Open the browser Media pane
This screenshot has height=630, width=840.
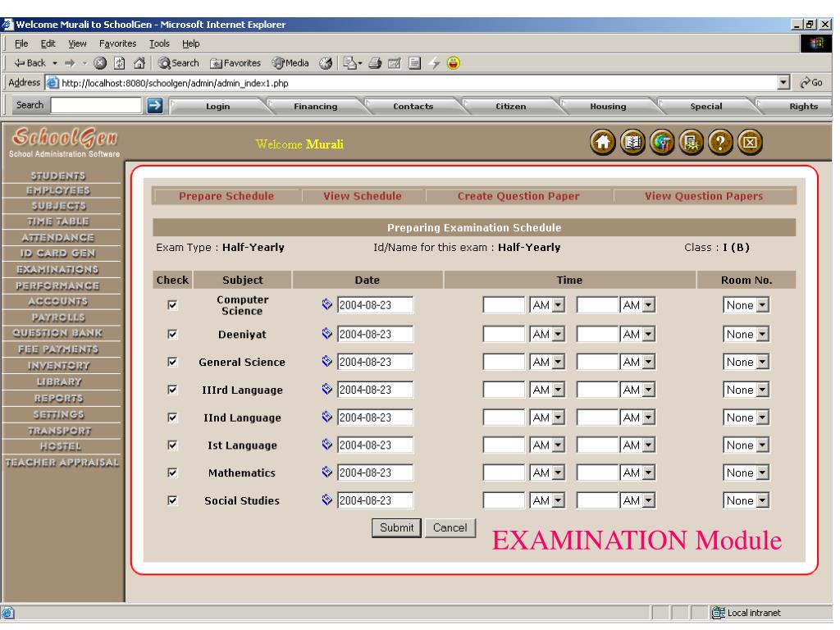click(x=290, y=63)
